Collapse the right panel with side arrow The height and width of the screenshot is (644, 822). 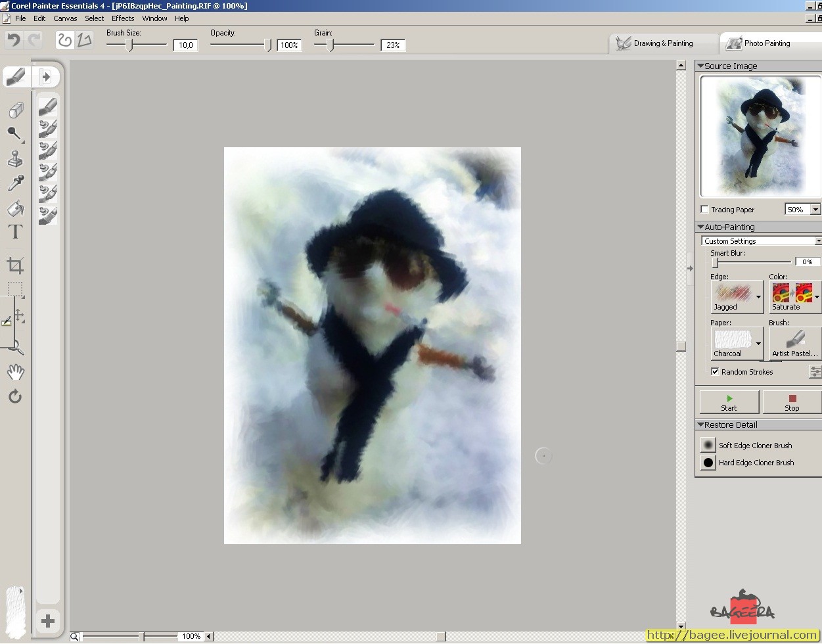[x=690, y=268]
